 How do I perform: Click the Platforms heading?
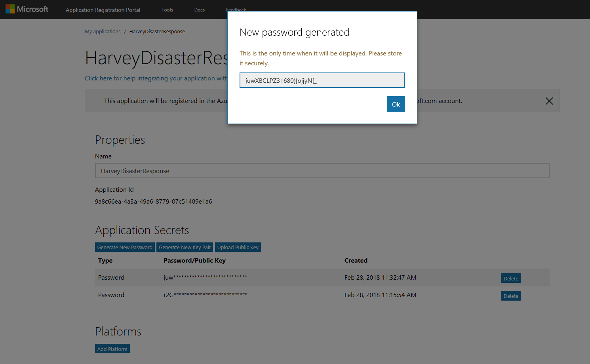pos(118,331)
